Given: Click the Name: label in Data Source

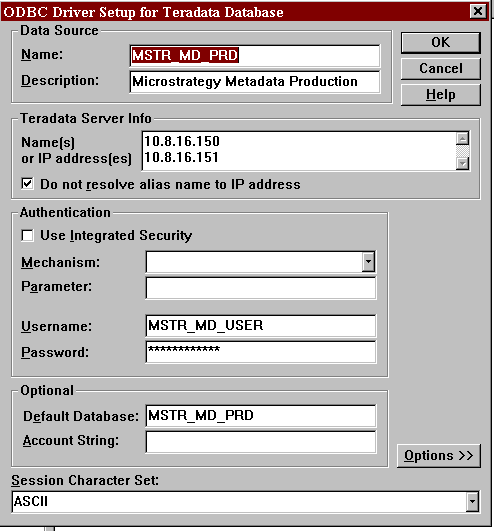Looking at the screenshot, I should (42, 55).
